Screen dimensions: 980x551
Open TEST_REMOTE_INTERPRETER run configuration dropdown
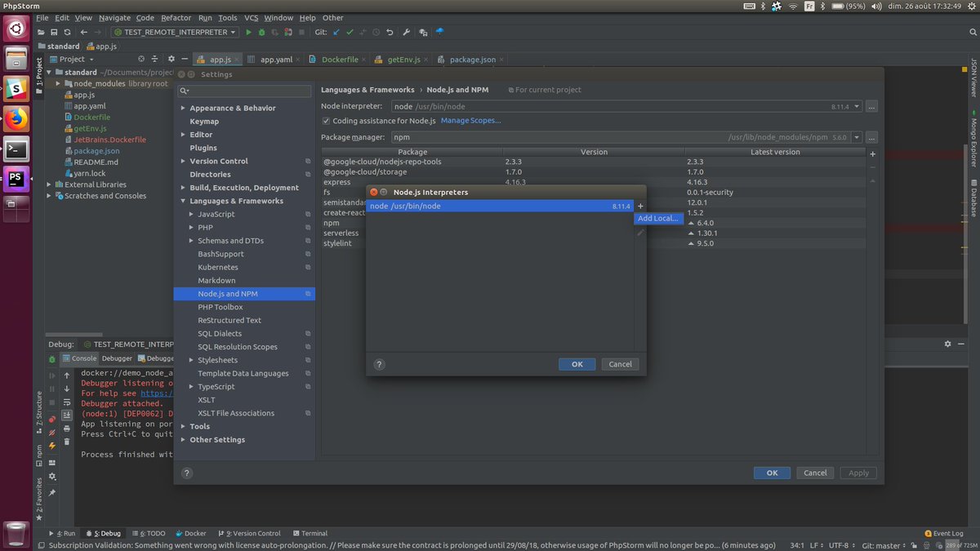coord(175,32)
